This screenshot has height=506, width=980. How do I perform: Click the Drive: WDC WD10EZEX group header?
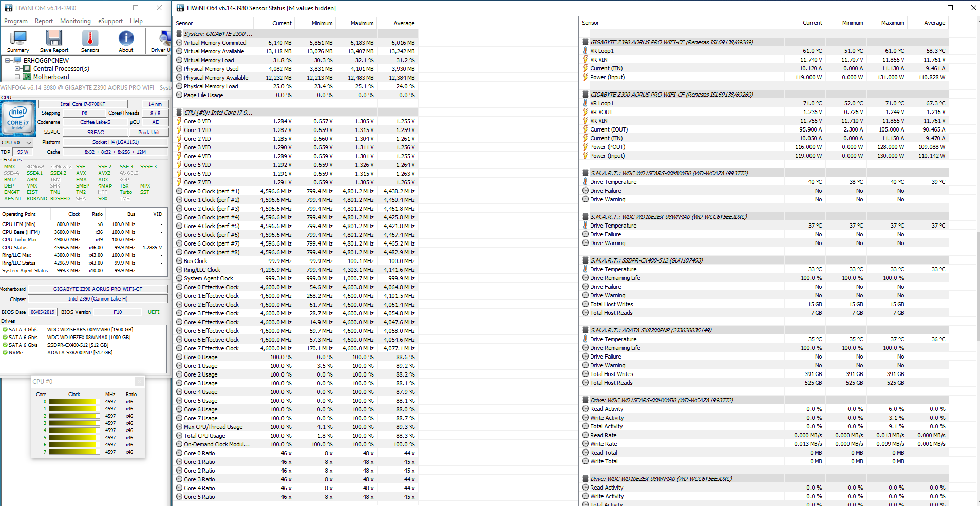(x=765, y=479)
